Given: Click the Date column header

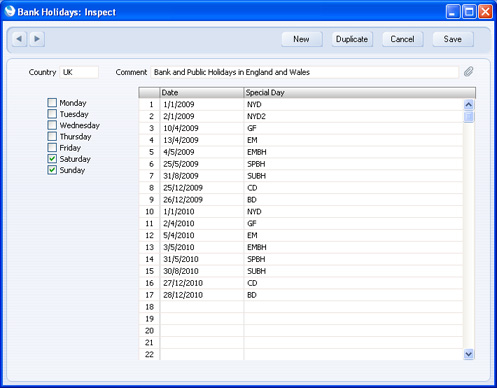Looking at the screenshot, I should (202, 93).
